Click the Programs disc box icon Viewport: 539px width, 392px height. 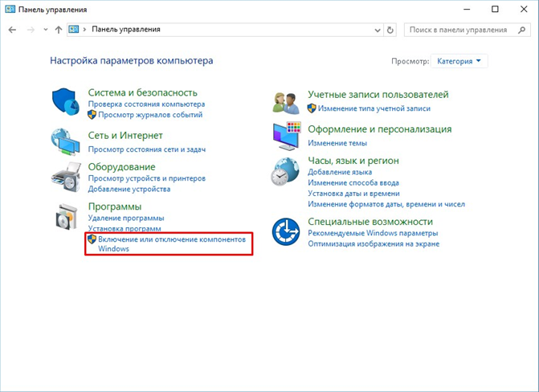click(x=67, y=217)
